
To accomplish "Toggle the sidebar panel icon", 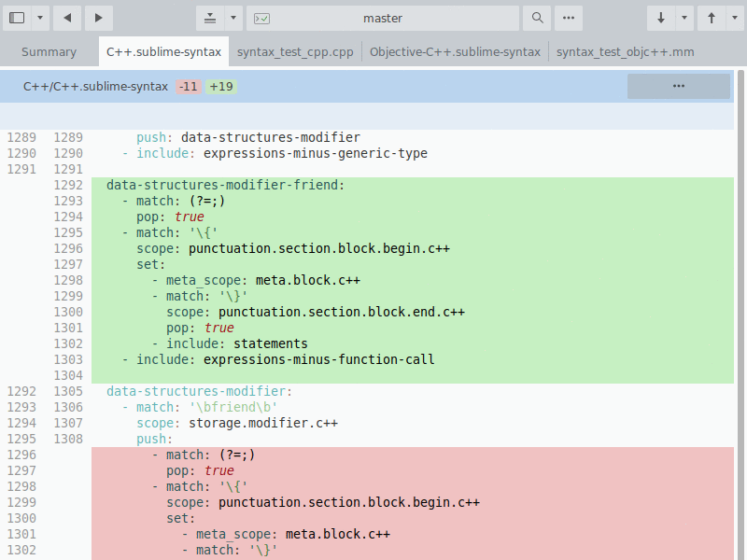I will click(x=17, y=18).
